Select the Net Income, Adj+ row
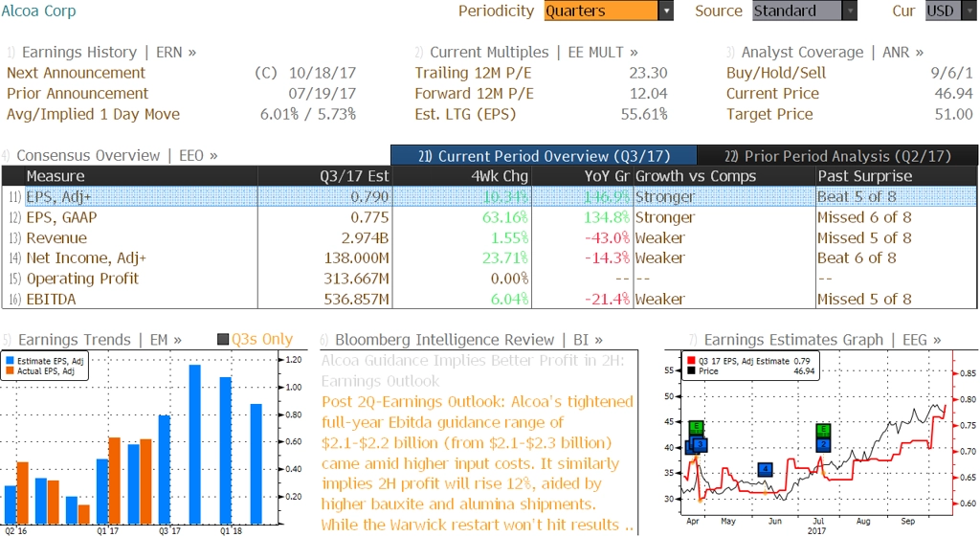The width and height of the screenshot is (980, 537). 489,258
